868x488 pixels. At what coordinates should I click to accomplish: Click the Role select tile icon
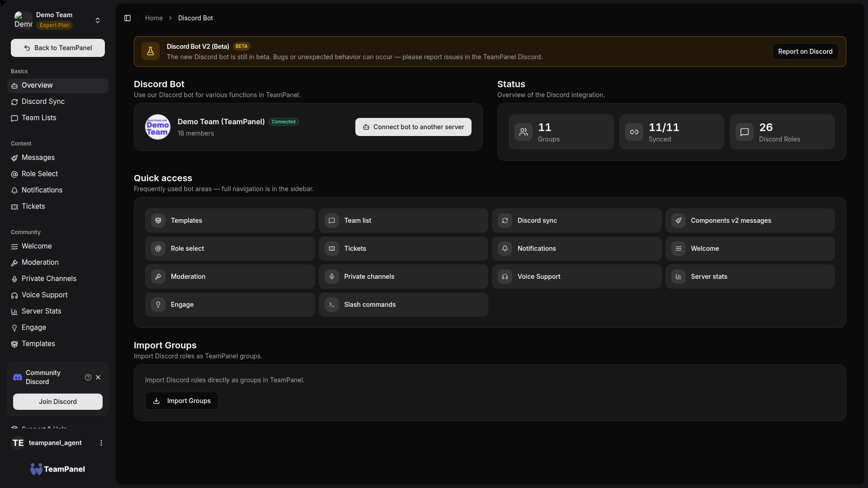pyautogui.click(x=158, y=249)
